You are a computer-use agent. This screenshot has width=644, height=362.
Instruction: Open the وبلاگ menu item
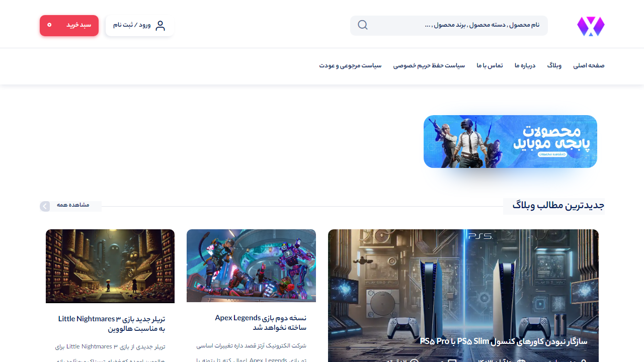click(x=554, y=66)
